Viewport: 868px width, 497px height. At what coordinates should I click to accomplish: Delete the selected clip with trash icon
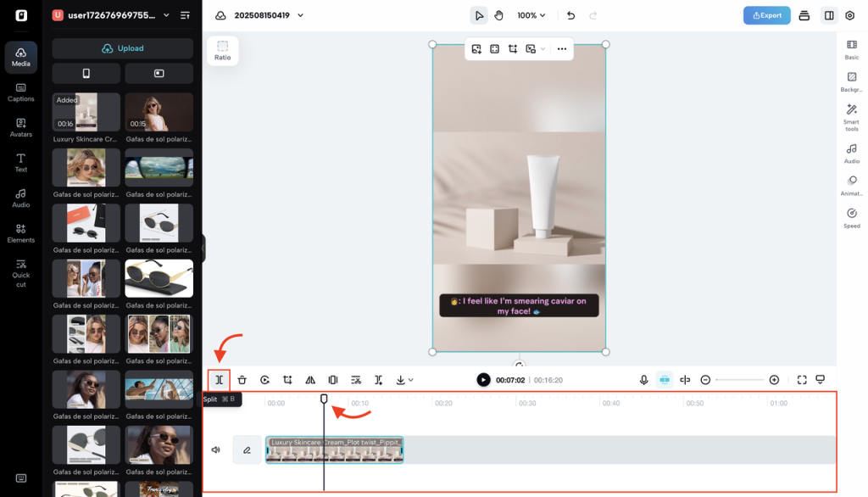(242, 380)
